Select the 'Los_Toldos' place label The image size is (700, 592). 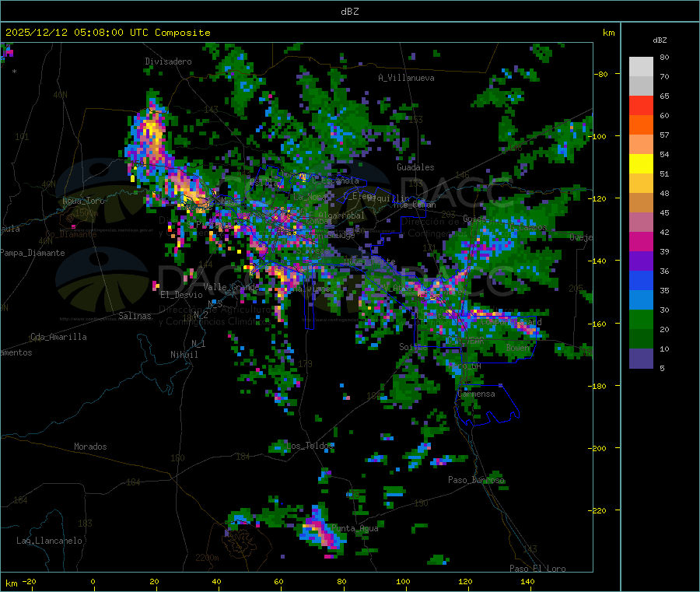pyautogui.click(x=310, y=446)
